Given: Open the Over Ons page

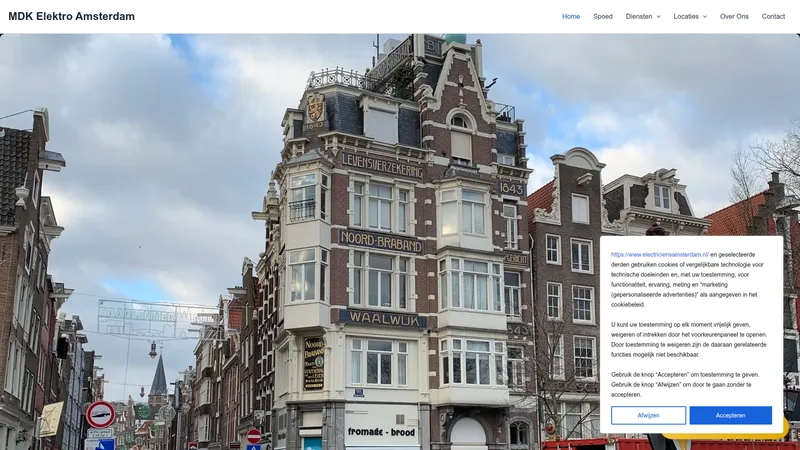Looking at the screenshot, I should [734, 16].
